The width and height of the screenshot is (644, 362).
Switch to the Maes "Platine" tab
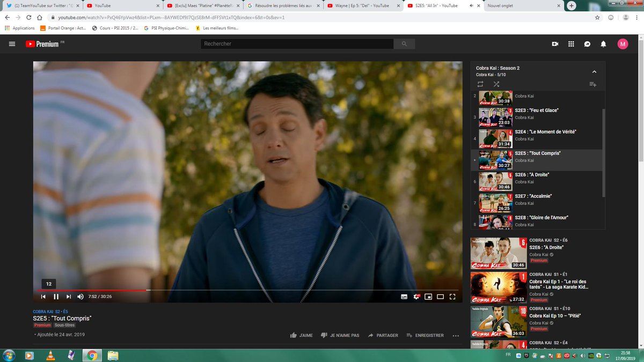point(202,5)
